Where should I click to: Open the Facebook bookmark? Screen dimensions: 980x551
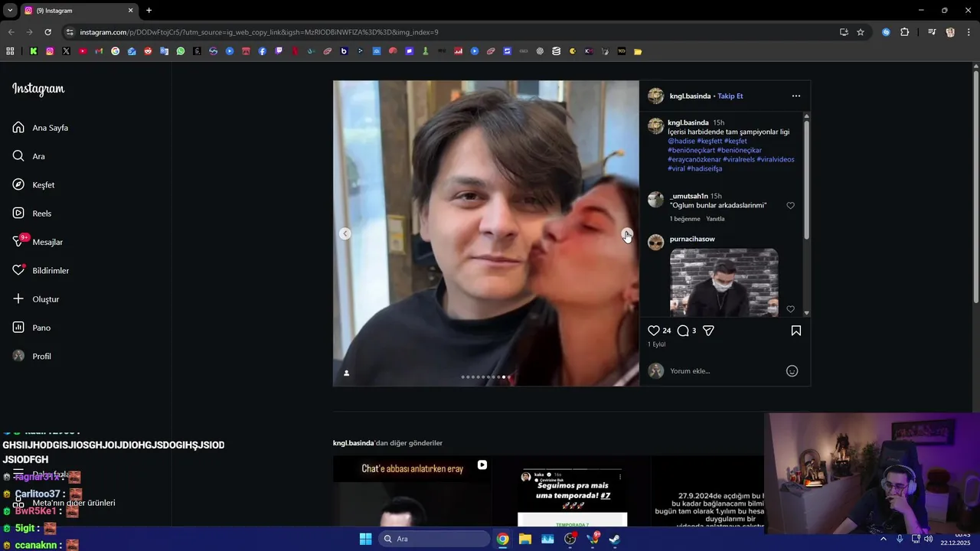pyautogui.click(x=263, y=51)
